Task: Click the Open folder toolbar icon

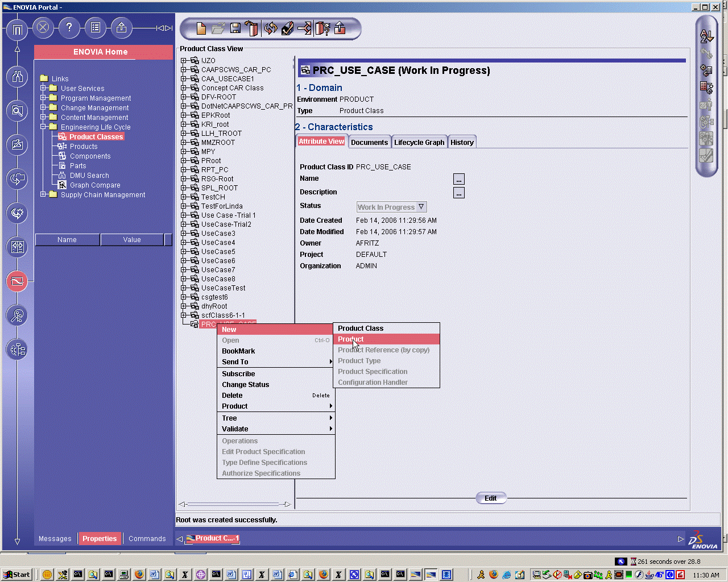Action: point(218,28)
